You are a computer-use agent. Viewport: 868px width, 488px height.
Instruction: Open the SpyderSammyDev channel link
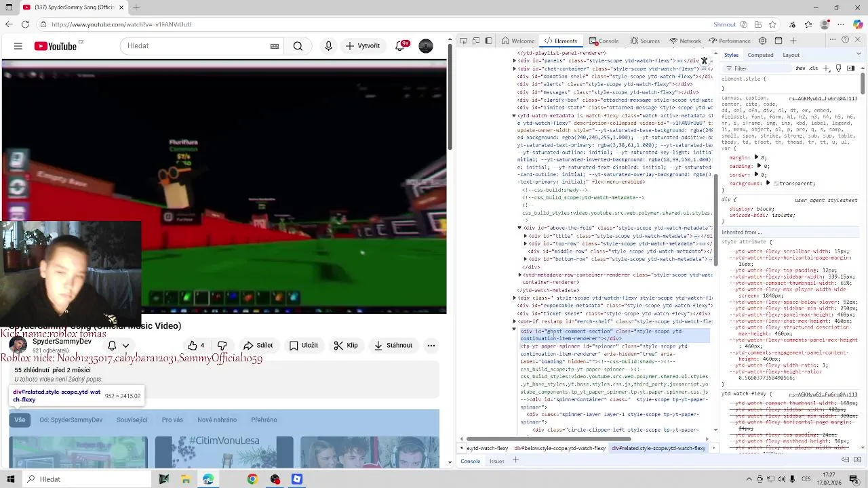tap(62, 342)
